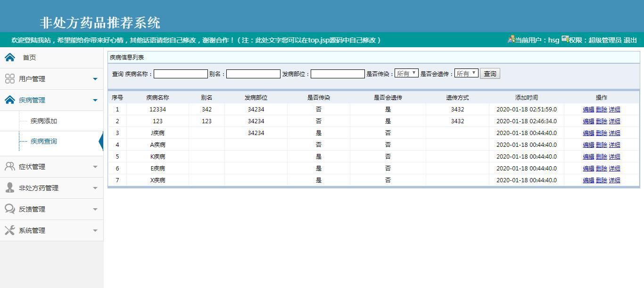Click 退出 to log out

click(x=630, y=40)
